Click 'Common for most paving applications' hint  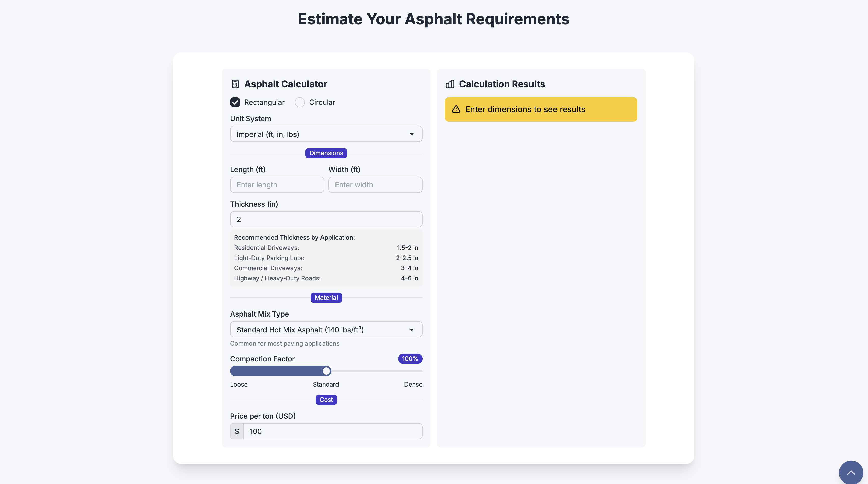pos(284,343)
